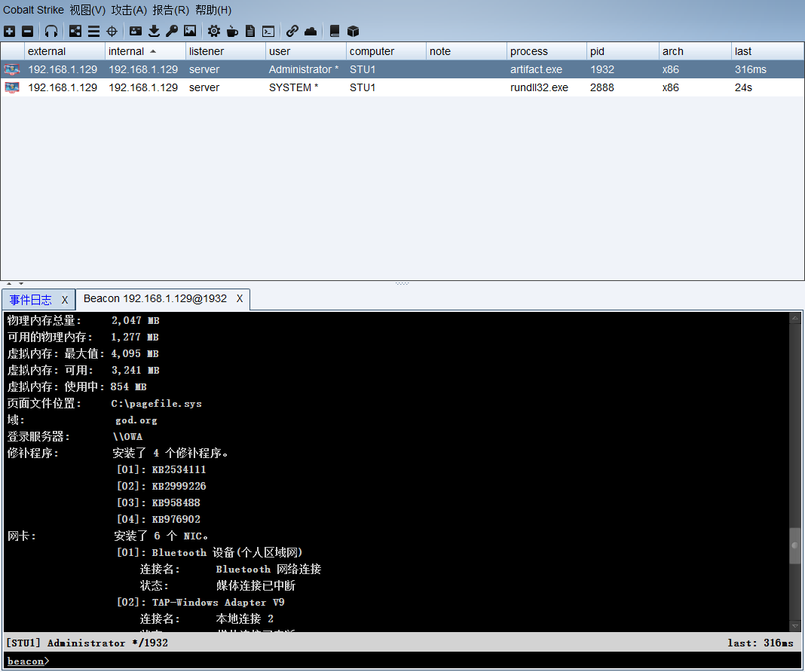Image resolution: width=805 pixels, height=672 pixels.
Task: Click the beacon icon of the Administrator session
Action: pos(12,69)
